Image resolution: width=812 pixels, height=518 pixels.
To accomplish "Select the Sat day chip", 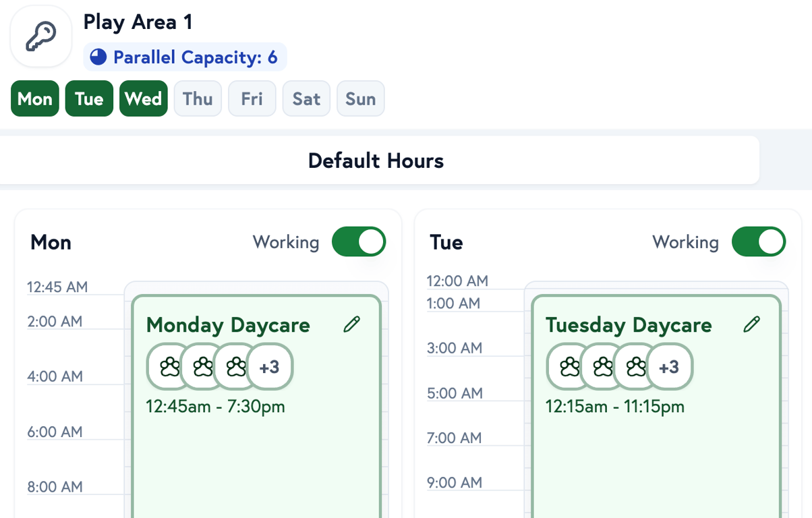I will (306, 99).
